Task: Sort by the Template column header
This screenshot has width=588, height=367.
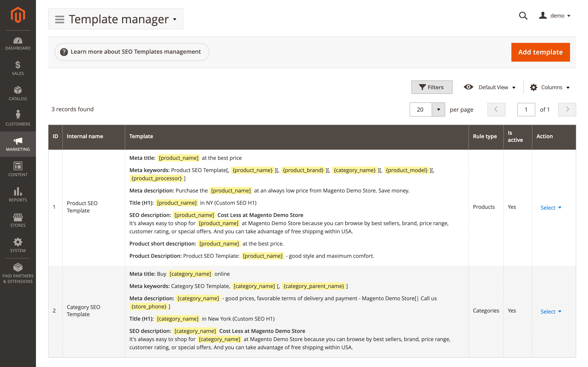Action: point(296,137)
